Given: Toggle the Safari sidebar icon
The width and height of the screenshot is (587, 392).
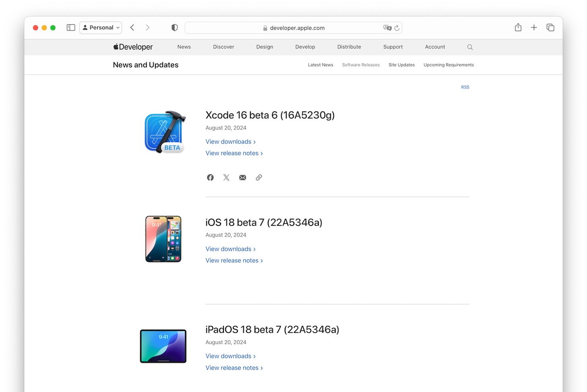Looking at the screenshot, I should (x=71, y=28).
